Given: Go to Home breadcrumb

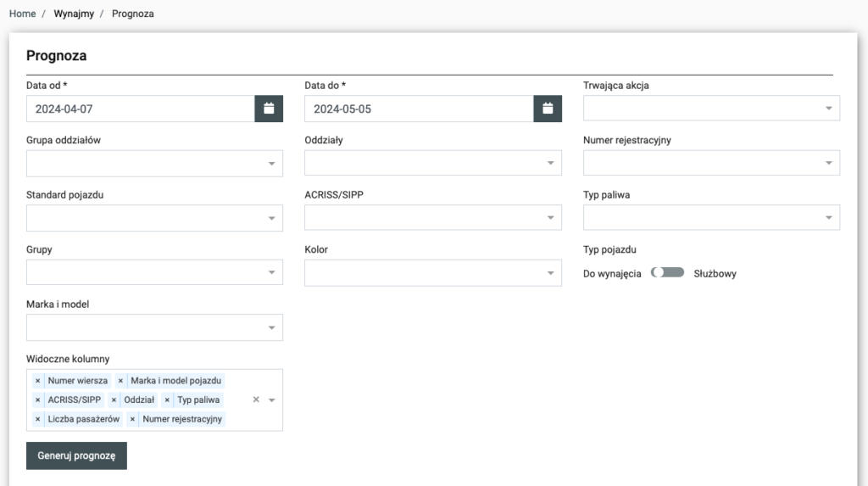Looking at the screenshot, I should [22, 14].
